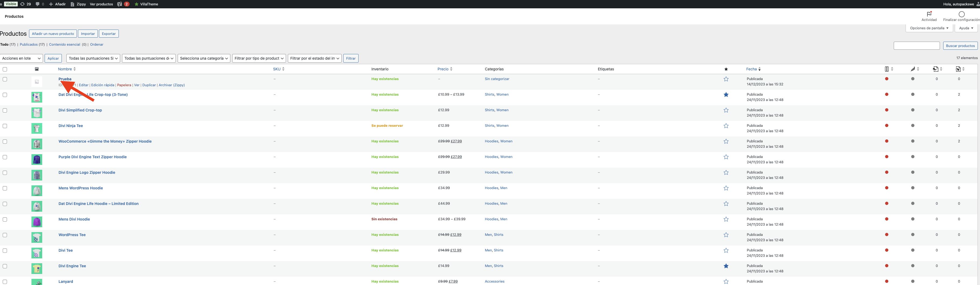Viewport: 980px width, 285px height.
Task: Click the SEO red dot for Prueba
Action: pos(886,79)
